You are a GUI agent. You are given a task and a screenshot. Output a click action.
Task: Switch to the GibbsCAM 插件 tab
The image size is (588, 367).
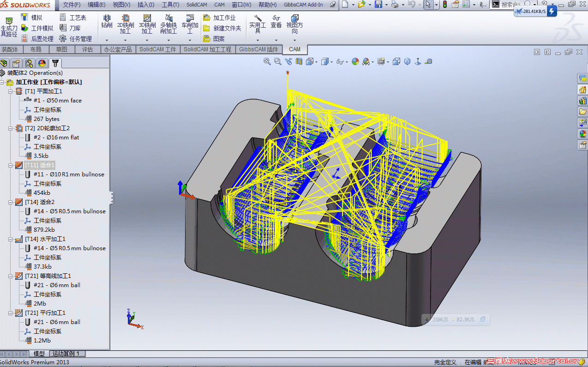pyautogui.click(x=258, y=49)
